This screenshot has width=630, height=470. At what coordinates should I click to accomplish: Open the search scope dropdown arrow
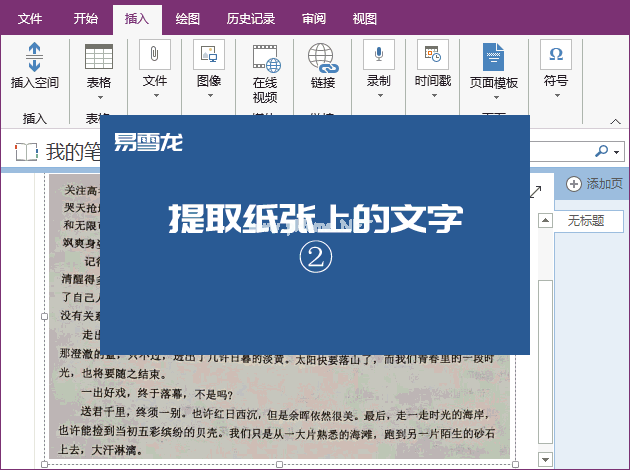coord(616,152)
